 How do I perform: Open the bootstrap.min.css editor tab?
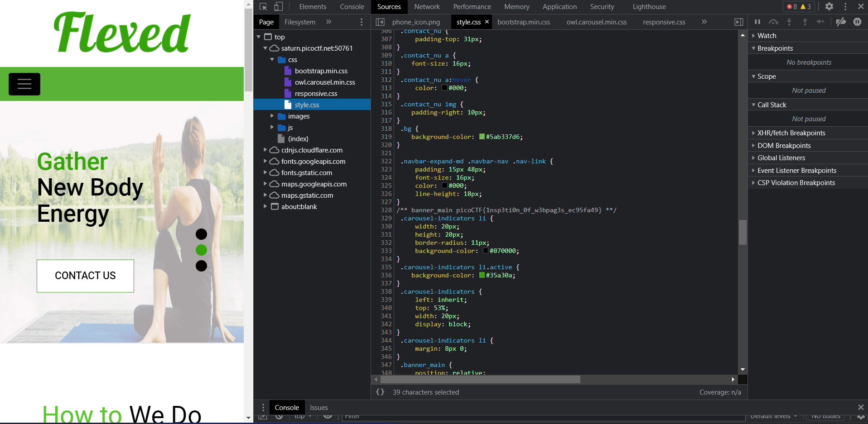coord(523,22)
